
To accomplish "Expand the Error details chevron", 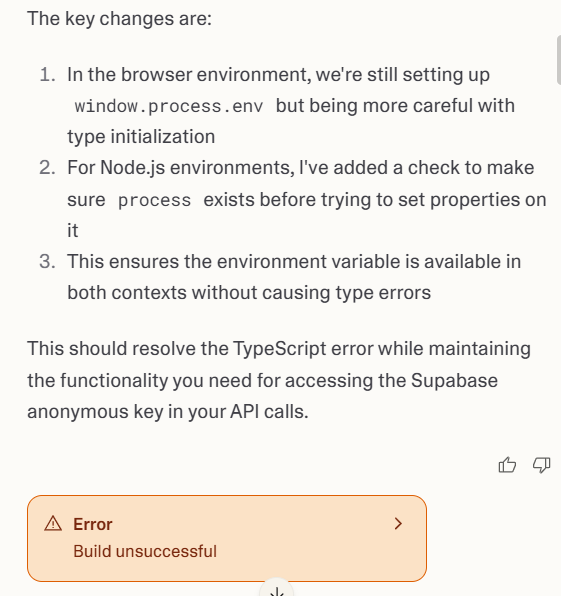I will pyautogui.click(x=398, y=523).
